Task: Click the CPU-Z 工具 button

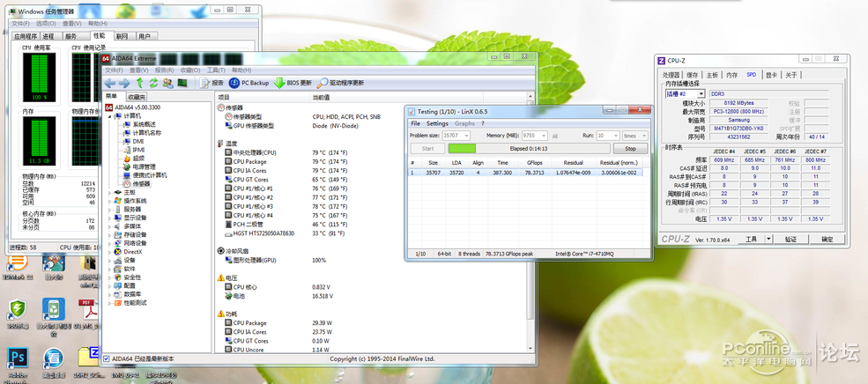Action: (x=751, y=239)
